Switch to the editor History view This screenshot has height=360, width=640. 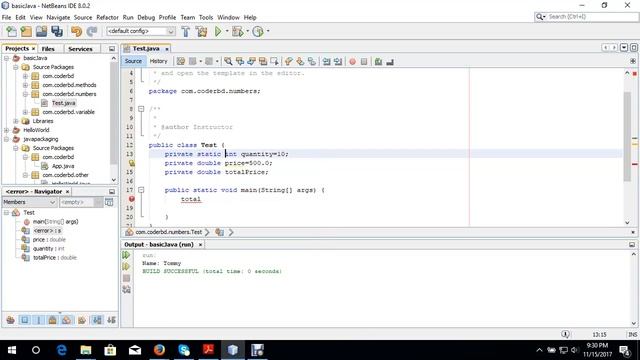(158, 61)
